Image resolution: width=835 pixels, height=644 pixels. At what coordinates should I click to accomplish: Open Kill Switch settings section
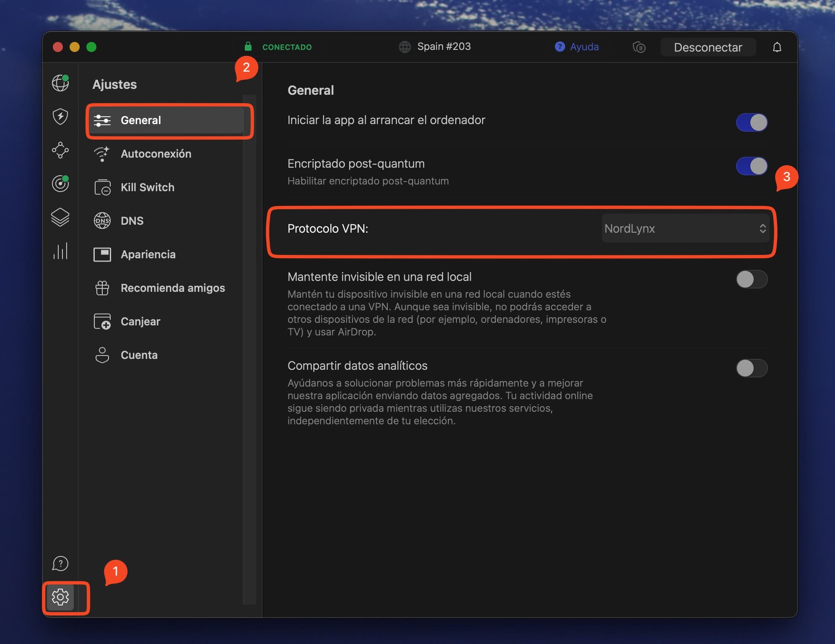[166, 187]
